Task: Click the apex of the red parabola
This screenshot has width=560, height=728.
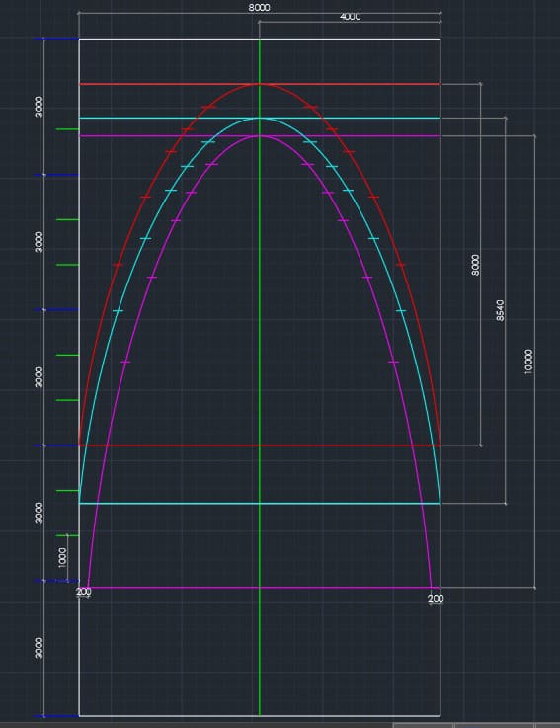Action: click(x=260, y=85)
